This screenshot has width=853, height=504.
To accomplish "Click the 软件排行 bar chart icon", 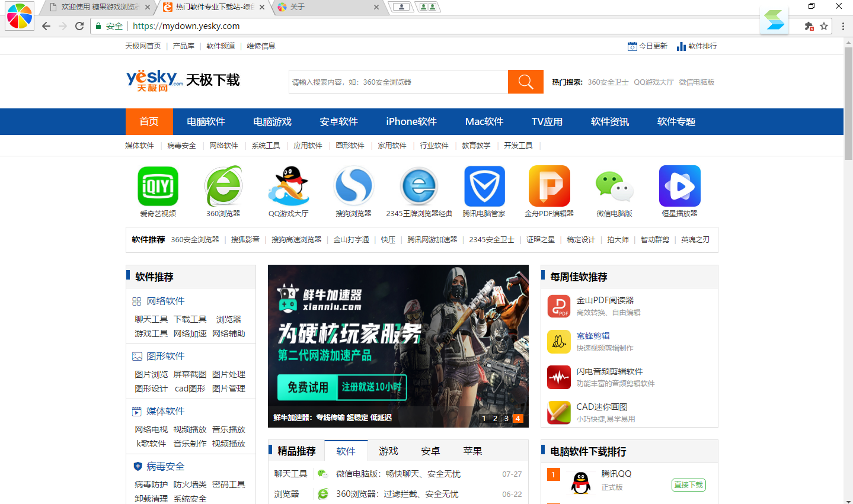I will coord(681,46).
